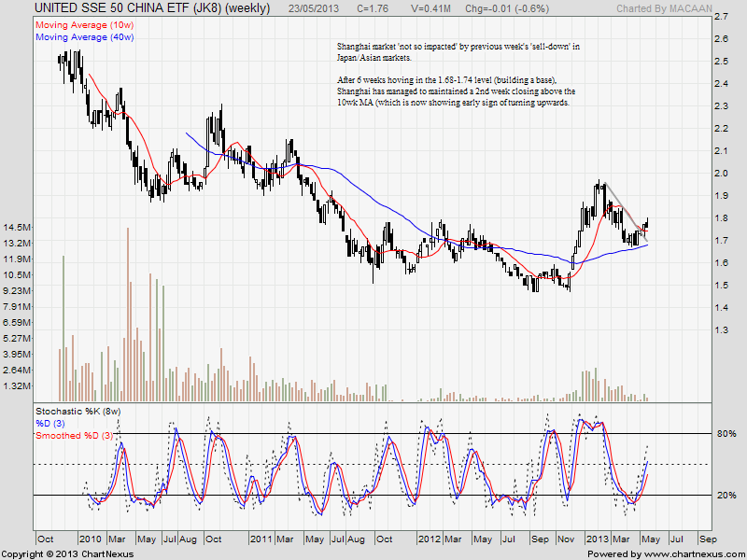747x560 pixels.
Task: Click the annotation line starting 'Shanghai market'
Action: click(x=458, y=47)
